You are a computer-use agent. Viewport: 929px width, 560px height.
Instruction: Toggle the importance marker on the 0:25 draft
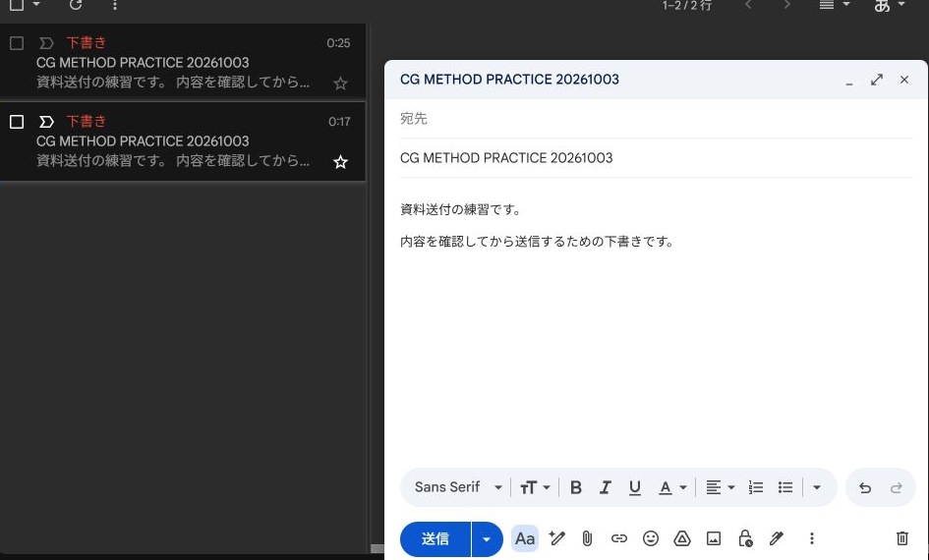pyautogui.click(x=46, y=43)
